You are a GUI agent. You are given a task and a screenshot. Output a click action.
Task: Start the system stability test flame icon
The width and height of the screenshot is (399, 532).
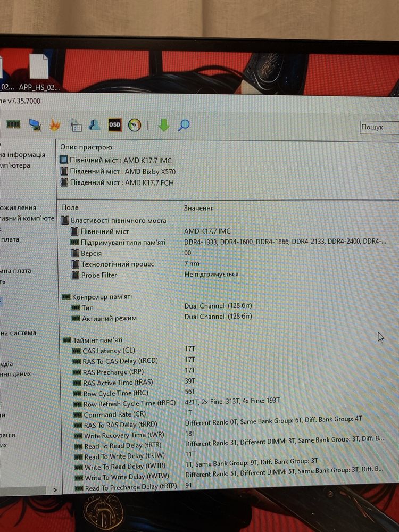(x=55, y=125)
